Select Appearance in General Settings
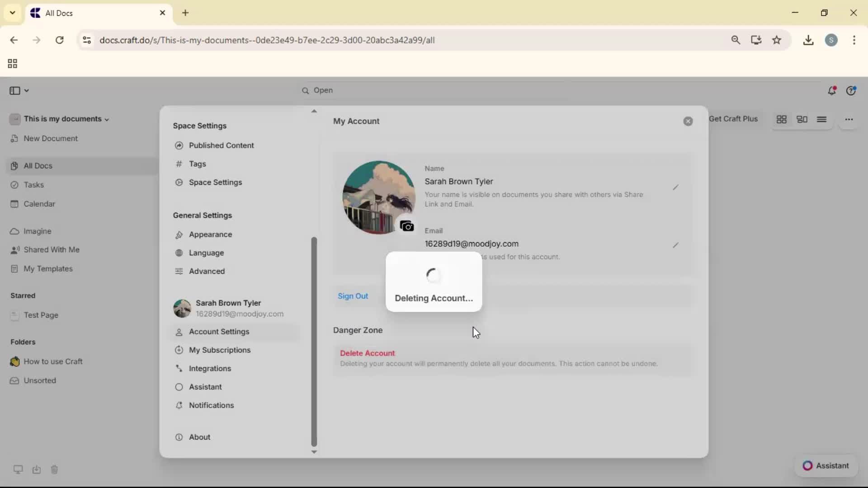The height and width of the screenshot is (488, 868). [x=210, y=235]
